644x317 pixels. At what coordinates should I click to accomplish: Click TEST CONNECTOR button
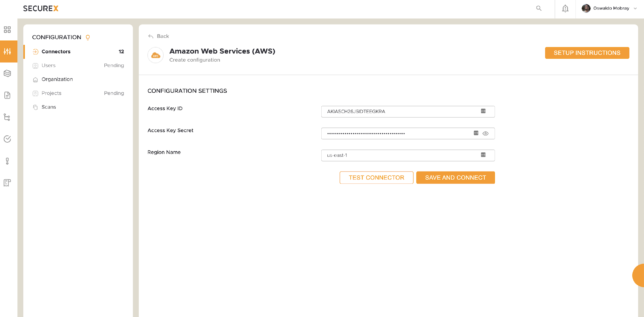(x=376, y=178)
